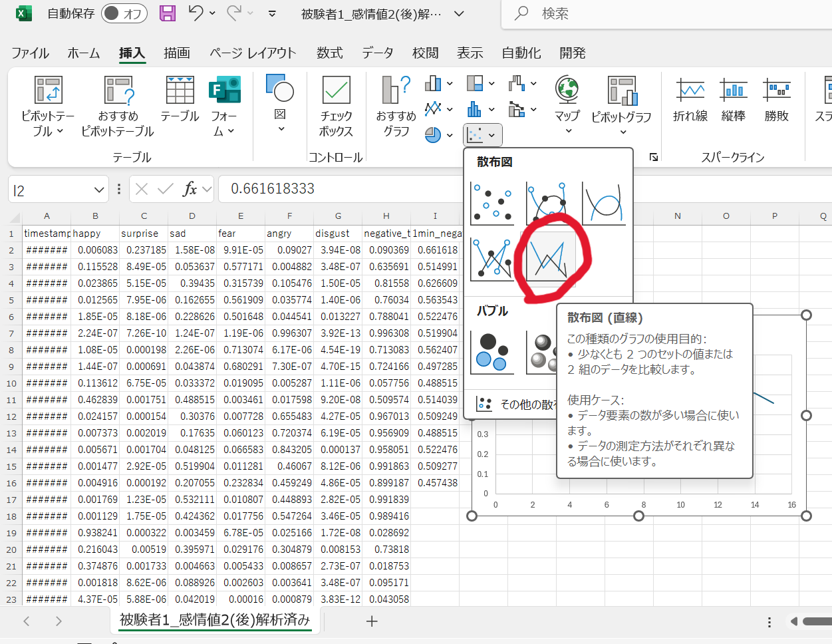The image size is (832, 644).
Task: Open the Name box dropdown
Action: [x=97, y=188]
